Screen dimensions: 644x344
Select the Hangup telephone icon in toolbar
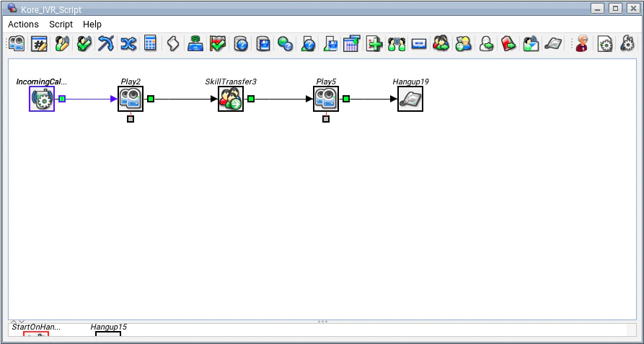click(x=553, y=43)
